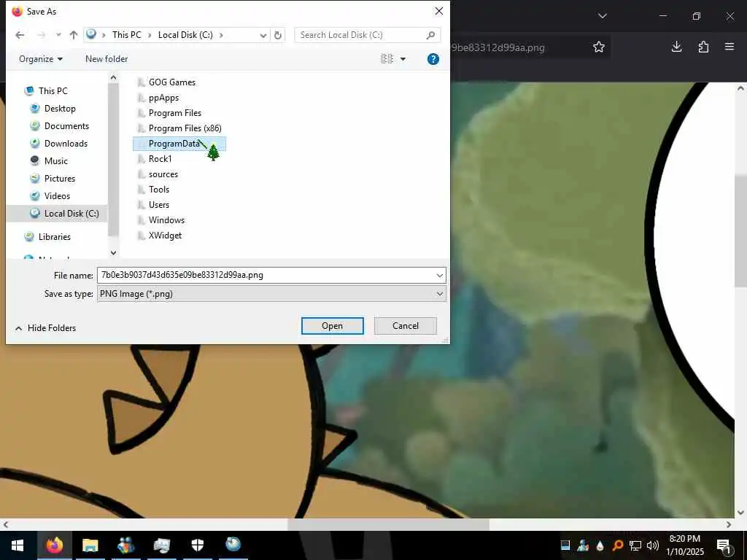The image size is (747, 560).
Task: Open the view options dropdown arrow
Action: pyautogui.click(x=403, y=59)
